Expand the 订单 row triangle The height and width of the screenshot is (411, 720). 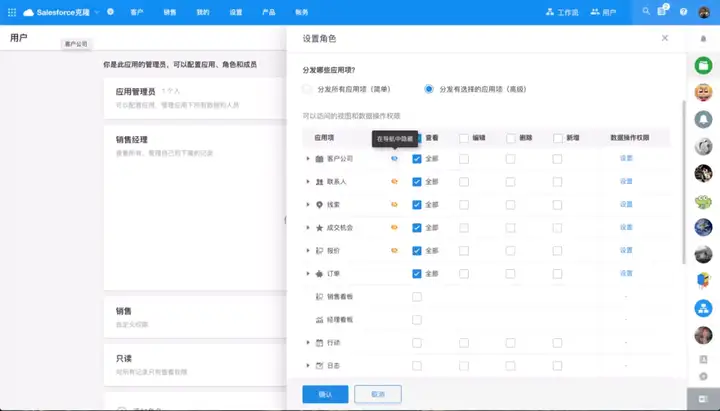click(308, 273)
